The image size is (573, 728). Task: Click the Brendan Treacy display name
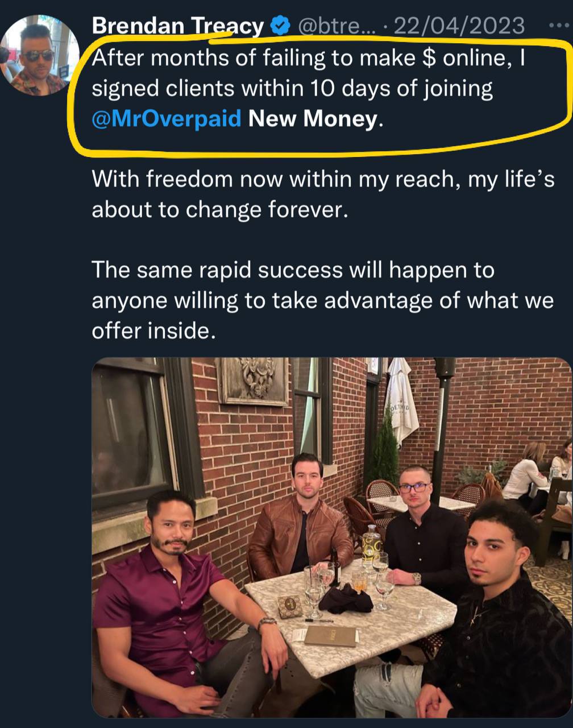178,26
